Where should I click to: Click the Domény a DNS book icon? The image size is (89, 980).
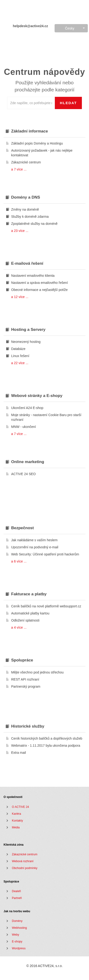(x=7, y=197)
